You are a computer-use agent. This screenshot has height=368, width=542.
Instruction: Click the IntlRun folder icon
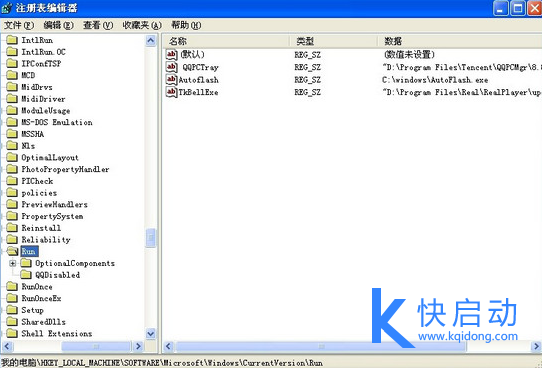coord(12,40)
